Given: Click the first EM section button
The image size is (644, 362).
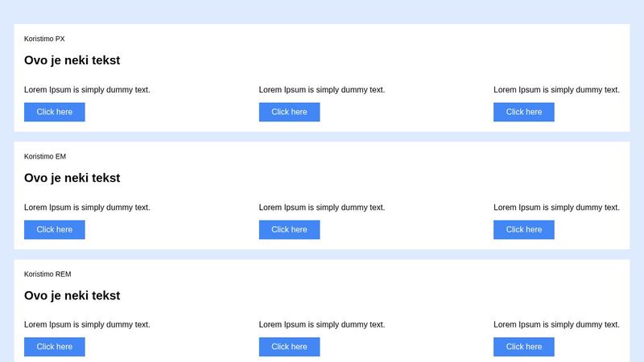Looking at the screenshot, I should point(55,229).
